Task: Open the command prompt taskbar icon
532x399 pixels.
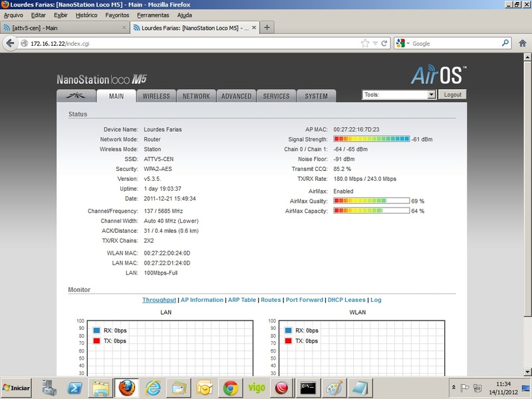Action: click(x=308, y=388)
